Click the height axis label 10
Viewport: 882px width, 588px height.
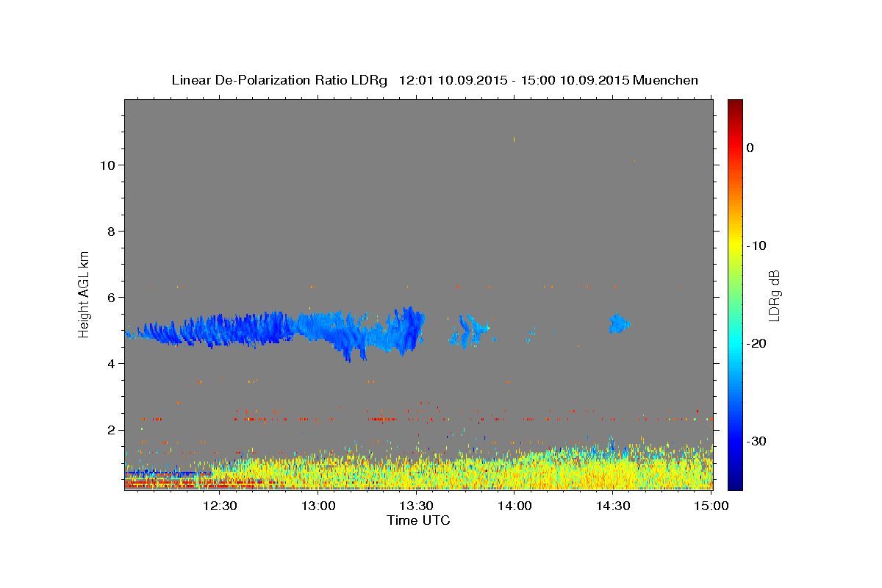click(x=107, y=165)
